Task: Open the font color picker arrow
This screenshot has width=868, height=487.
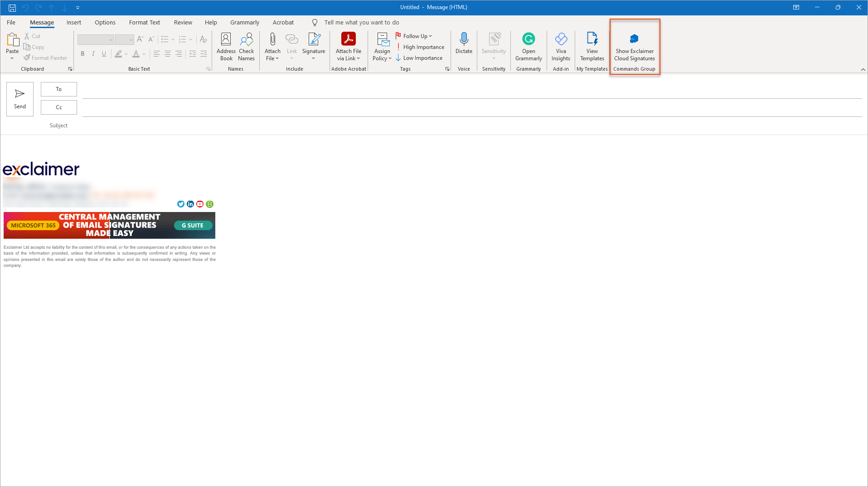Action: click(x=144, y=54)
